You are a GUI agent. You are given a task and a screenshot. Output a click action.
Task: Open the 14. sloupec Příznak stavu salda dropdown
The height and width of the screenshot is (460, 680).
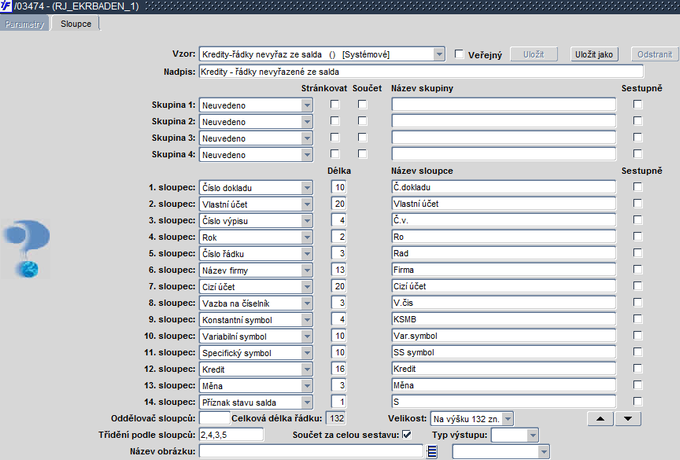307,402
